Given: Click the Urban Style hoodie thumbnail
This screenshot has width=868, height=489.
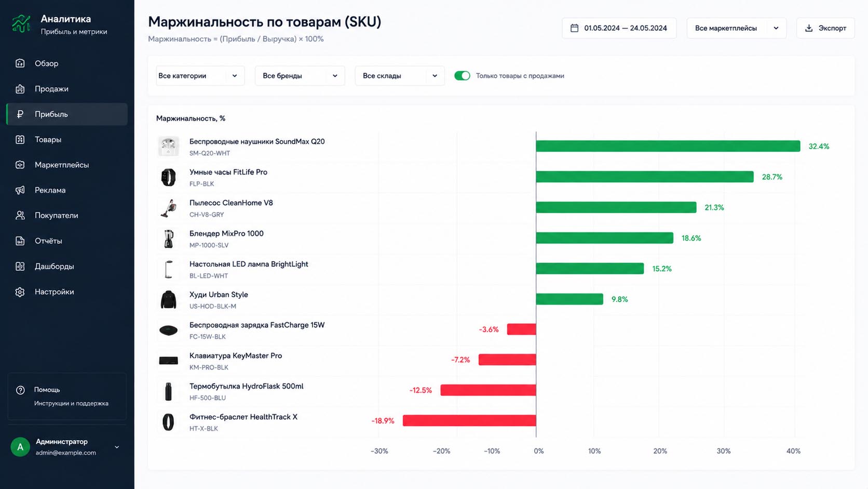Looking at the screenshot, I should [168, 300].
